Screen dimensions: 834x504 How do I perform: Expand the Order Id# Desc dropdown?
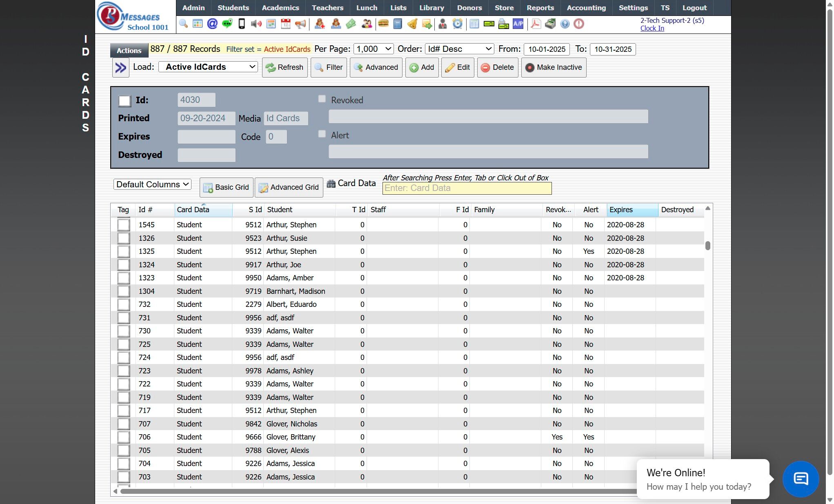[459, 49]
